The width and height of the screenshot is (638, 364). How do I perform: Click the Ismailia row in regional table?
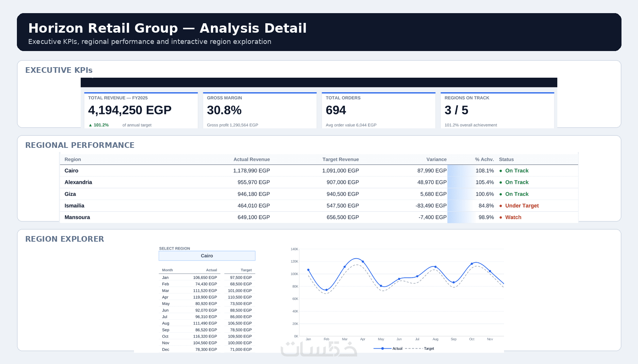tap(319, 206)
